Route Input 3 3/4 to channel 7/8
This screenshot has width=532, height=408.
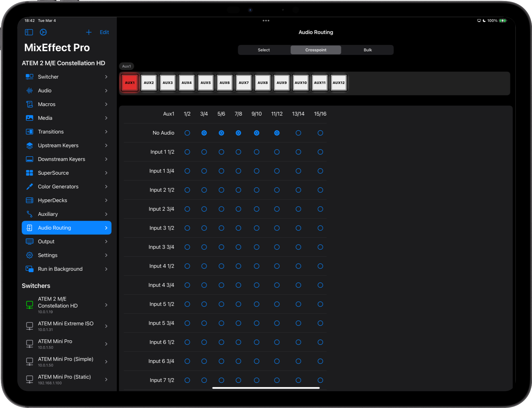pyautogui.click(x=238, y=247)
